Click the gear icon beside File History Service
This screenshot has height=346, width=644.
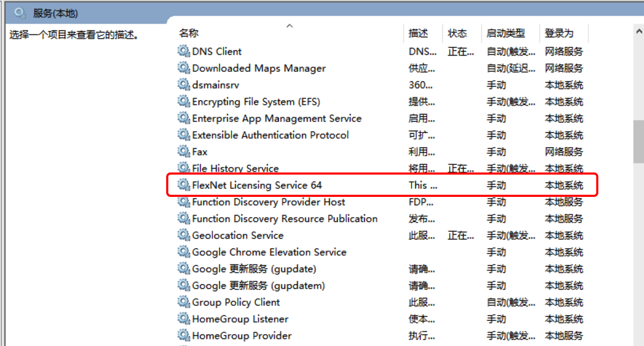[x=184, y=168]
